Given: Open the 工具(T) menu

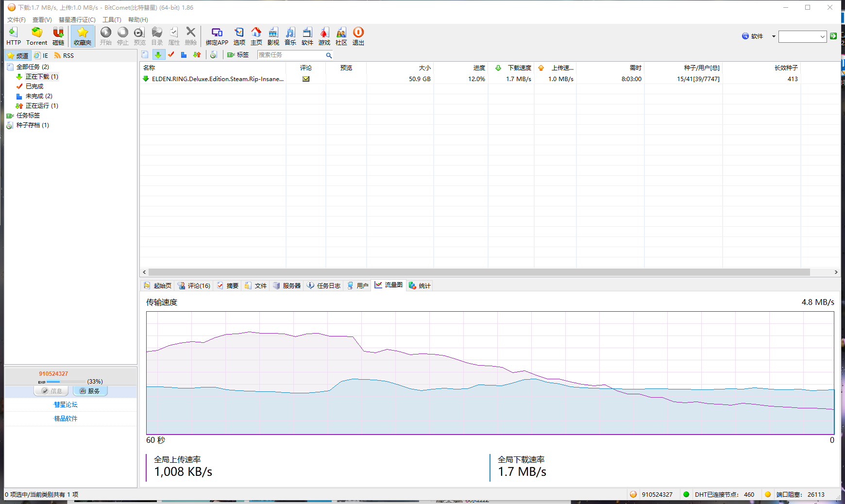Looking at the screenshot, I should coord(112,20).
